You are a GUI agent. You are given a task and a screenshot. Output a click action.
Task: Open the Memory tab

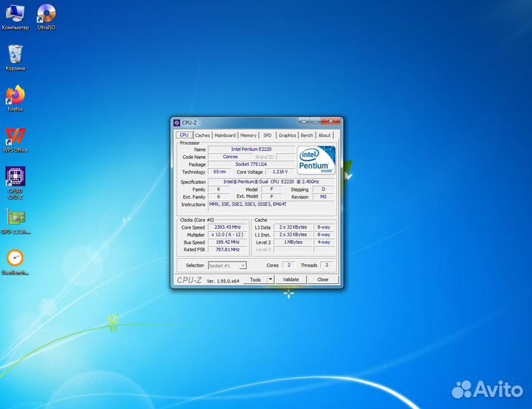pos(248,136)
